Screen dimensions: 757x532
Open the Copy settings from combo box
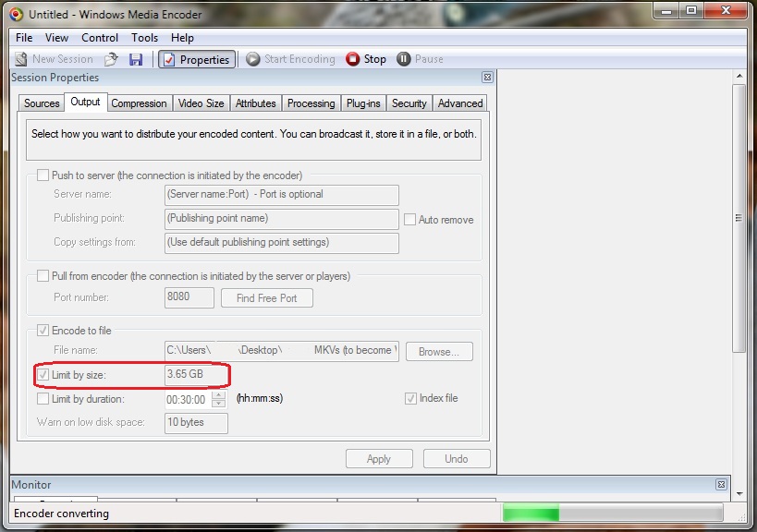point(282,243)
